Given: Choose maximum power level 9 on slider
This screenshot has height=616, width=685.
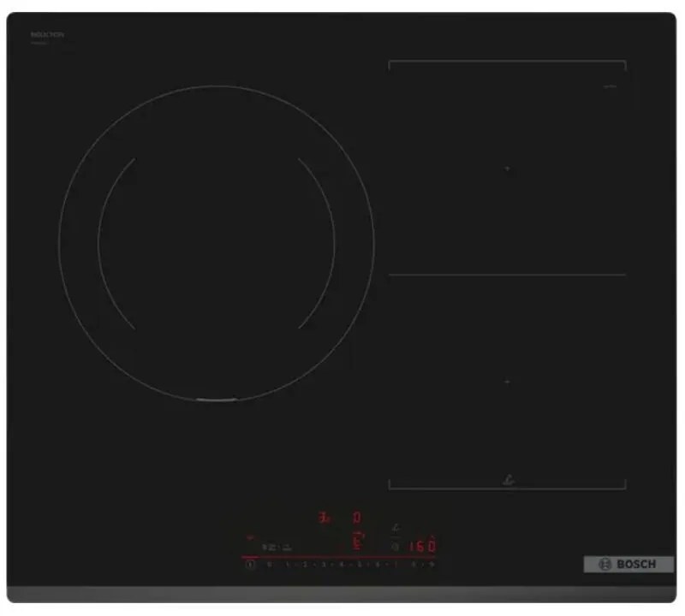Looking at the screenshot, I should pyautogui.click(x=432, y=565).
